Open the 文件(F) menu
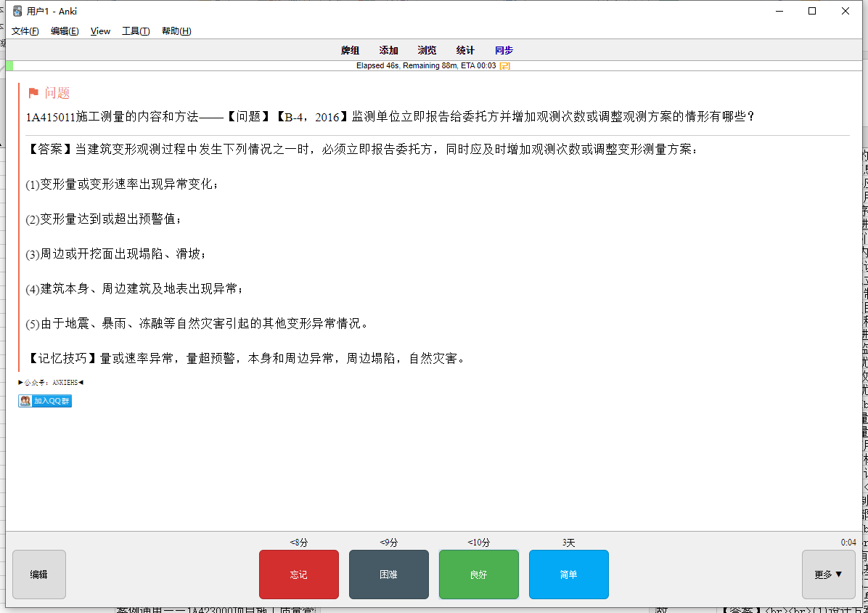 [x=25, y=31]
